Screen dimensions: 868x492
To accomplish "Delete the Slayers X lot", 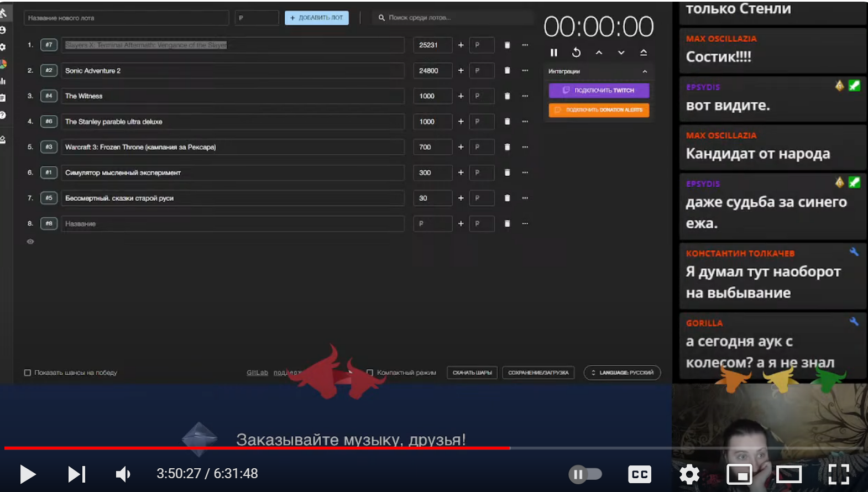I will click(507, 45).
